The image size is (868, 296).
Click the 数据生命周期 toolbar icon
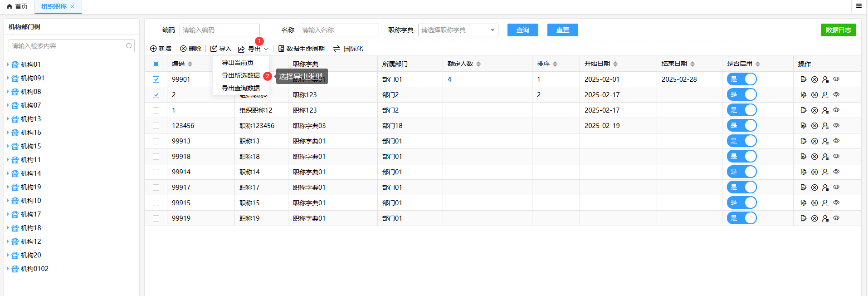click(x=281, y=49)
